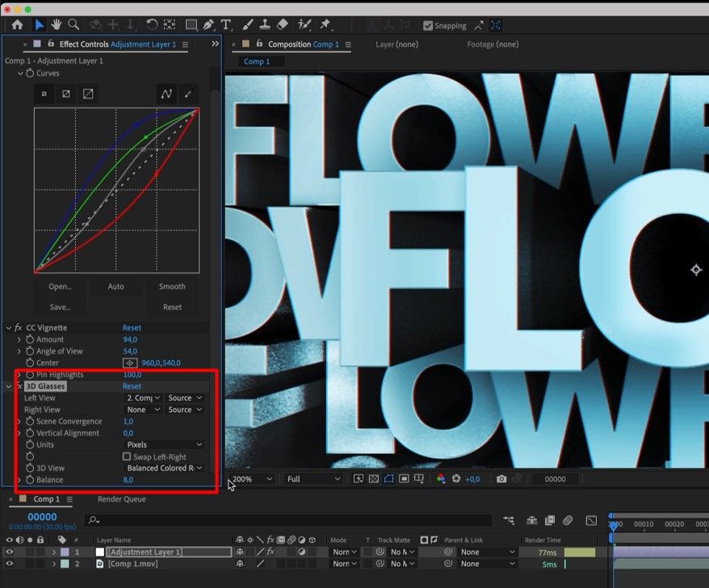Pick the Pen tool

pos(209,25)
